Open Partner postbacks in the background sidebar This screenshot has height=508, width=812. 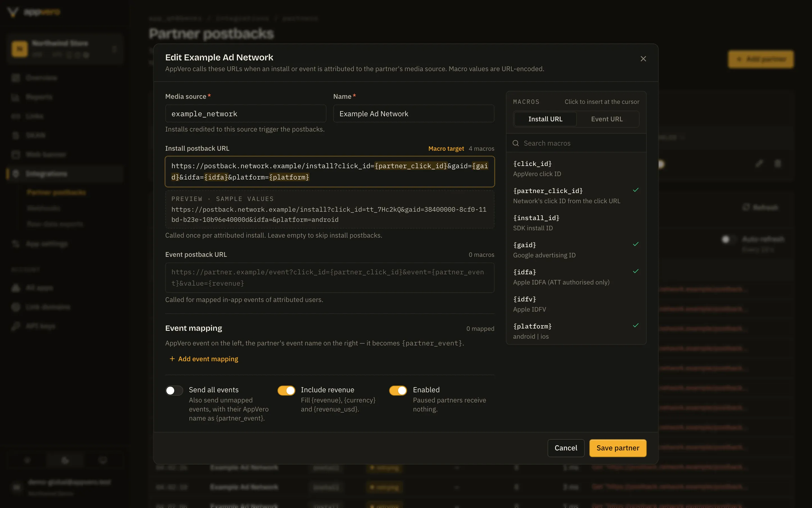(56, 192)
